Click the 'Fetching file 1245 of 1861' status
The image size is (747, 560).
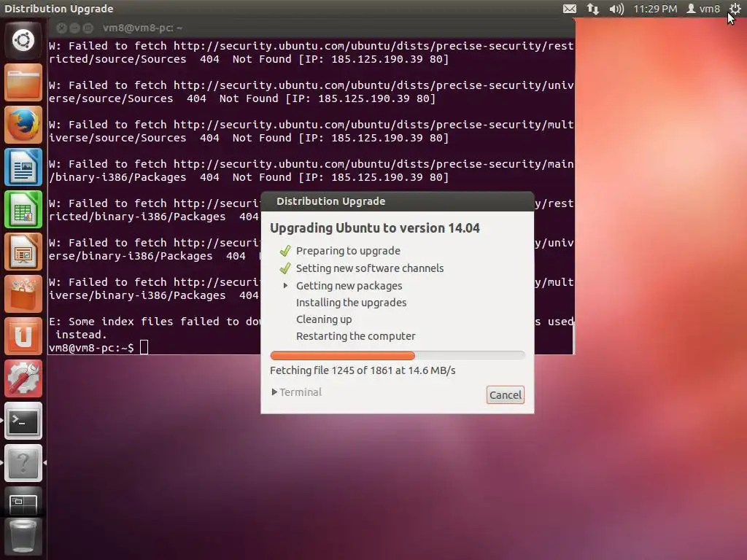click(363, 370)
